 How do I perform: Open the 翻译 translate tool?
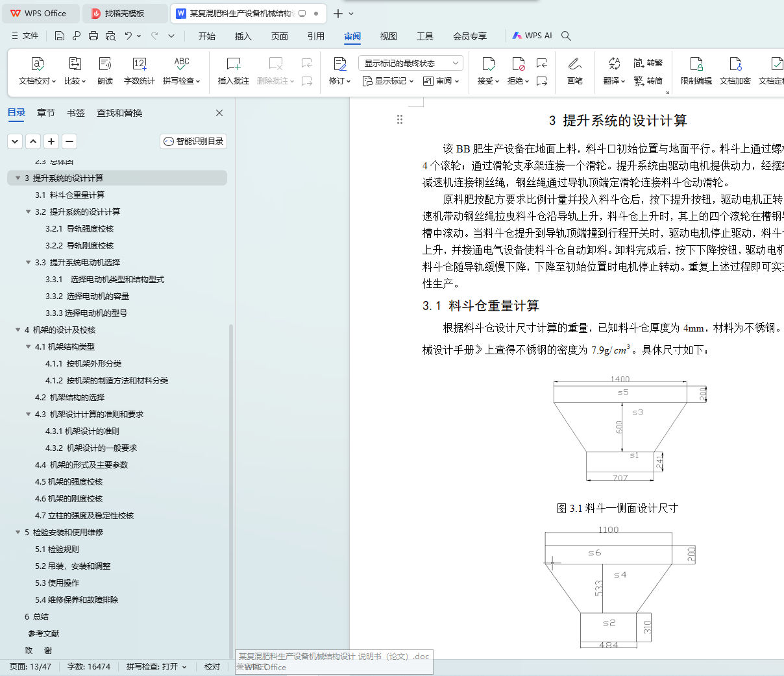[x=614, y=71]
